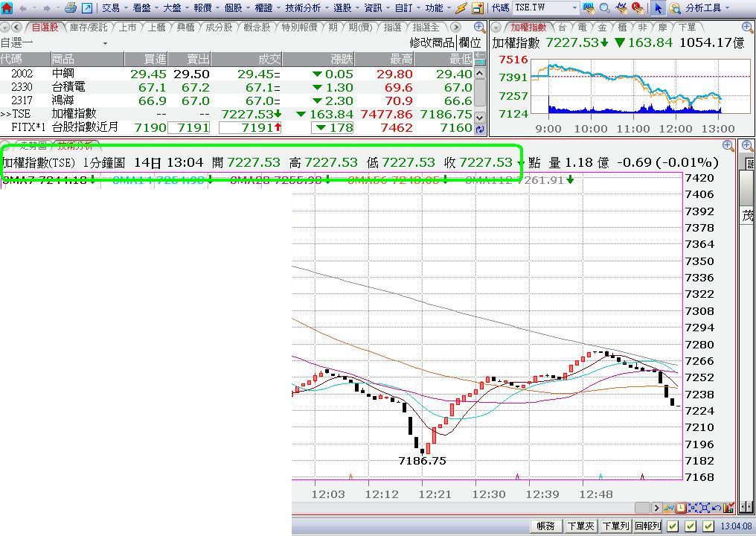This screenshot has width=756, height=536.
Task: Click the printer icon
Action: (x=71, y=7)
